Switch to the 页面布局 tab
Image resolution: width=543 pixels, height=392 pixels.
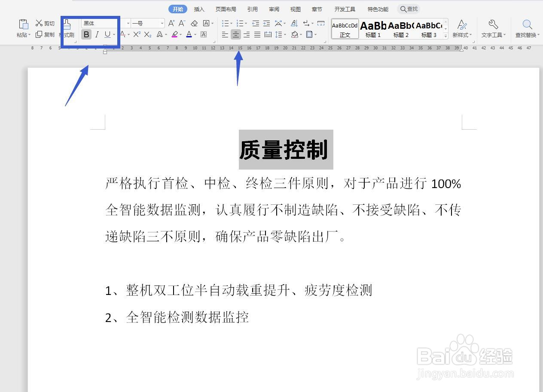click(226, 9)
